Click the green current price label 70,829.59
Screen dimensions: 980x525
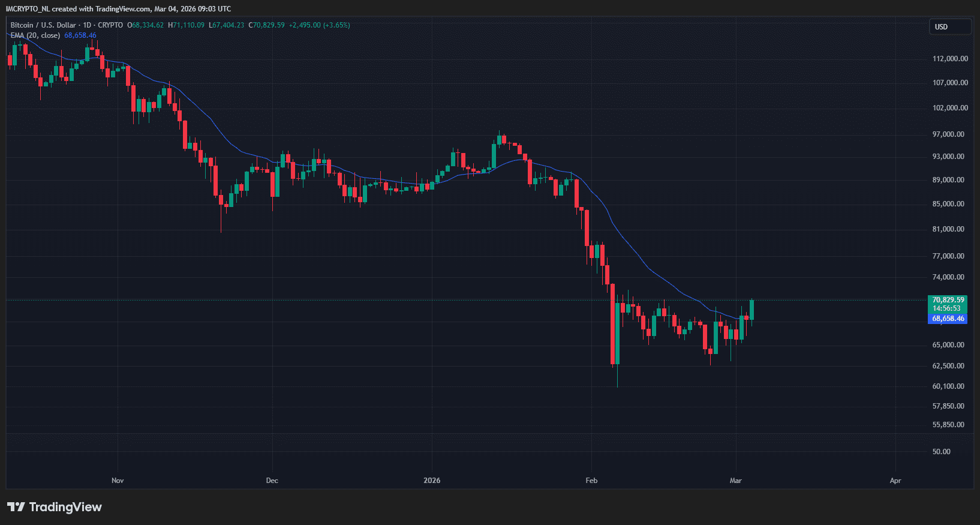tap(948, 300)
